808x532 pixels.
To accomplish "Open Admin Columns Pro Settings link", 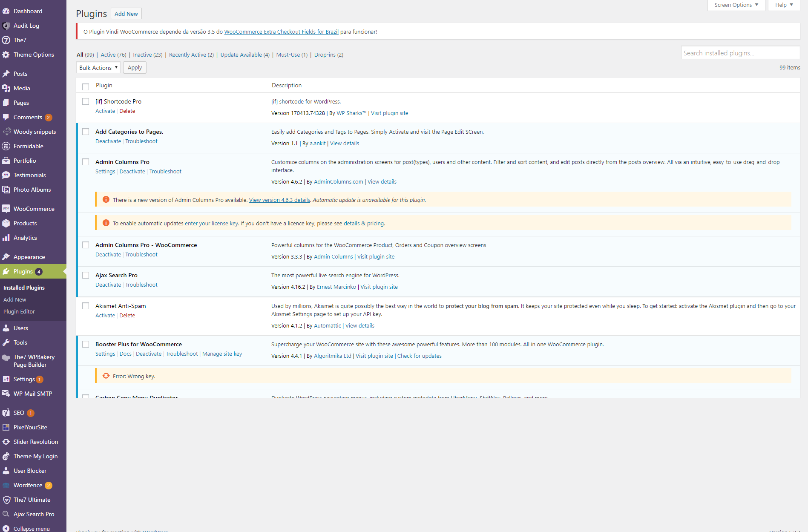I will click(105, 172).
